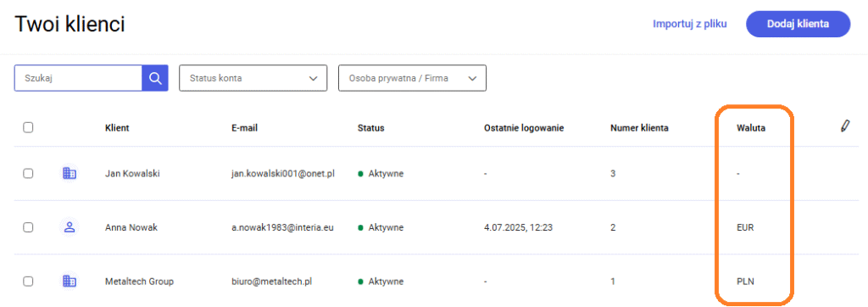Click the pencil edit columns icon
868x307 pixels.
844,126
